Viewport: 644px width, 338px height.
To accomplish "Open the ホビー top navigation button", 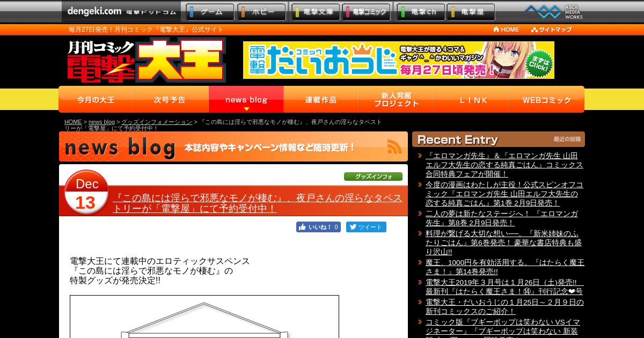I will coord(262,12).
